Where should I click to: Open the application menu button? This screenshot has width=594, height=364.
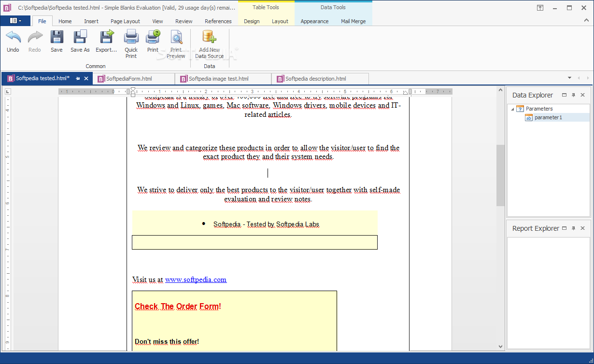point(15,21)
